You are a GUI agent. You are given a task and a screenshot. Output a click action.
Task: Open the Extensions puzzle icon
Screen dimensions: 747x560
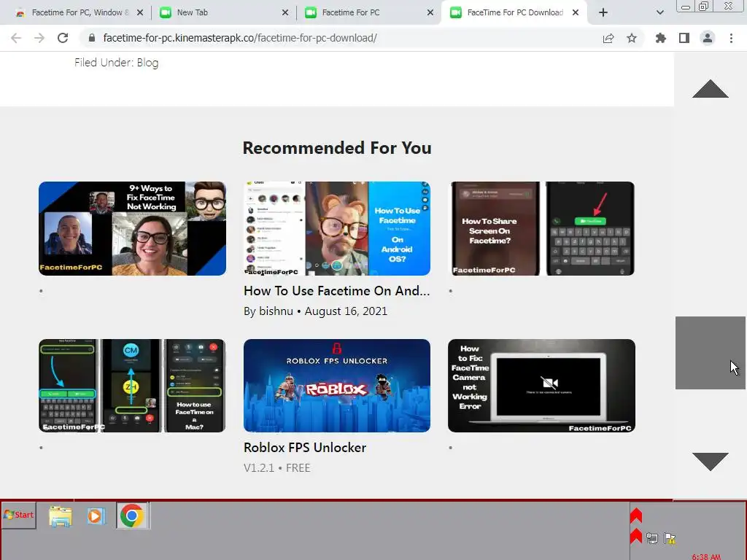pyautogui.click(x=660, y=38)
